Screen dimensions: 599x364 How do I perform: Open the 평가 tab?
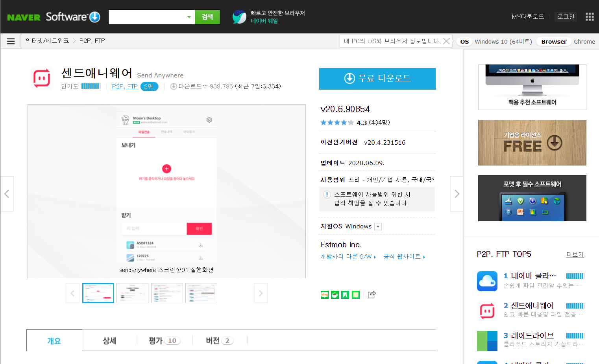[165, 340]
